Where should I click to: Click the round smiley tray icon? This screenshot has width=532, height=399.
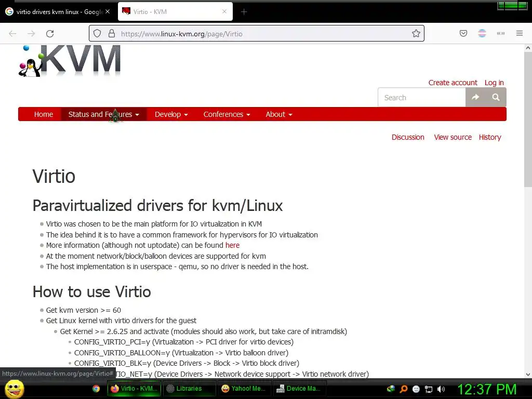pyautogui.click(x=416, y=389)
